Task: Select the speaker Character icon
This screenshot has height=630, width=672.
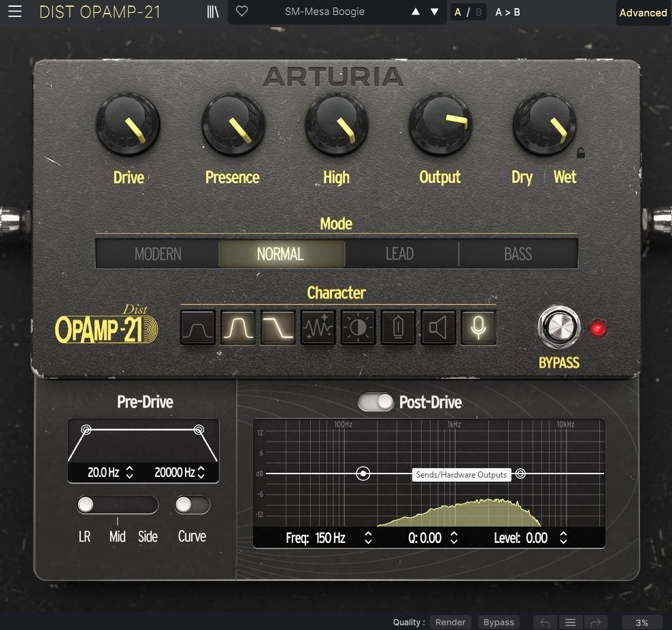Action: (x=438, y=328)
